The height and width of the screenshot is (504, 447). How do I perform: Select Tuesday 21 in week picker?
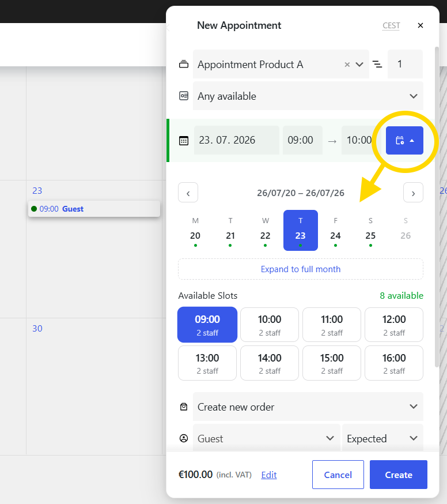(230, 231)
